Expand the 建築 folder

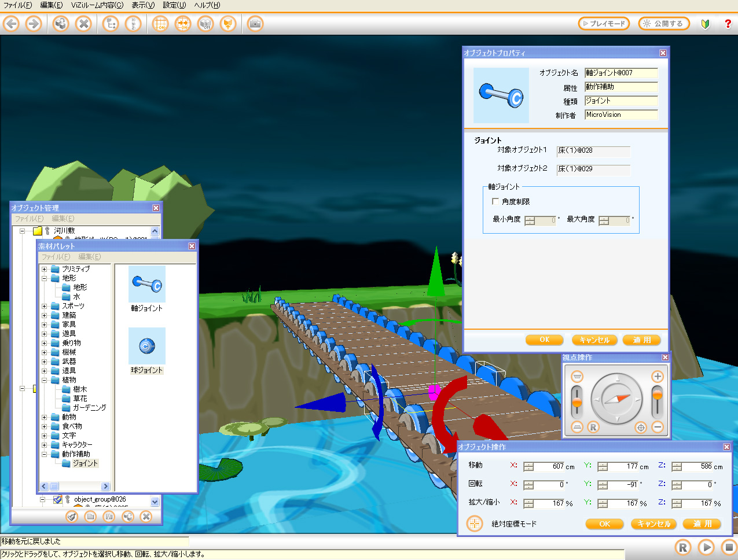[44, 315]
